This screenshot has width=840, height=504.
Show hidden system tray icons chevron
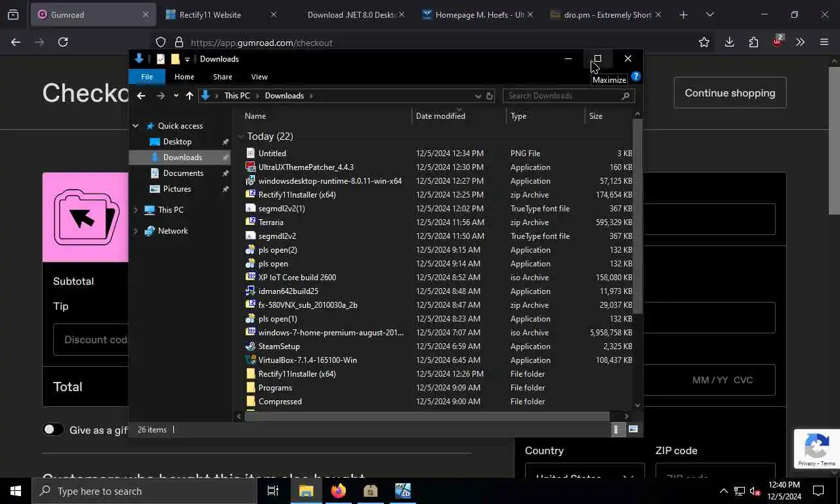[723, 491]
